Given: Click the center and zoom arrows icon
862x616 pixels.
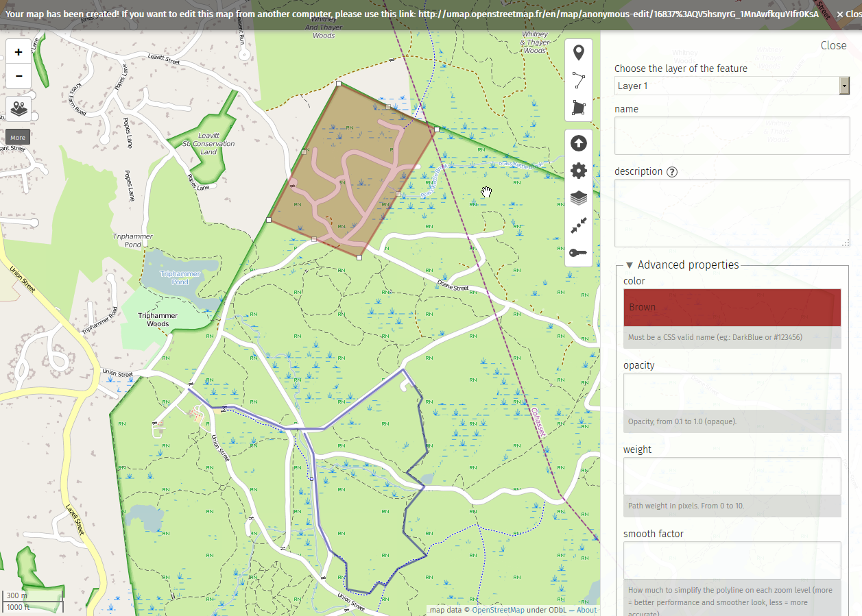Looking at the screenshot, I should [x=579, y=225].
